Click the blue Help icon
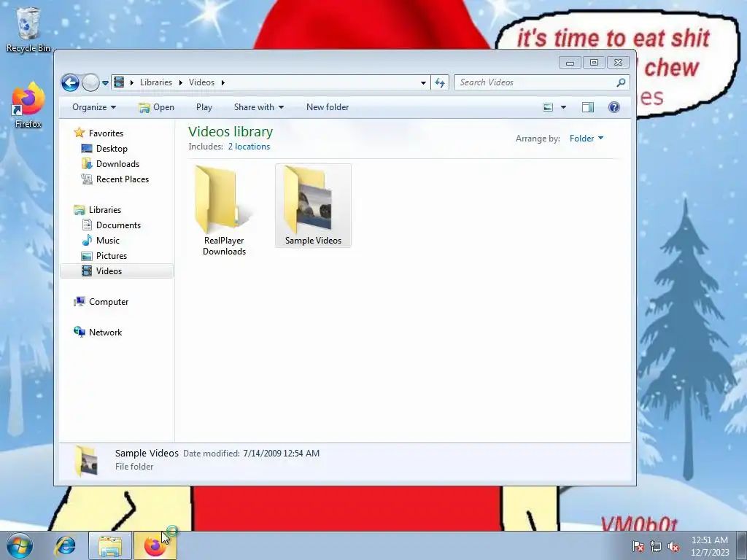 click(614, 107)
